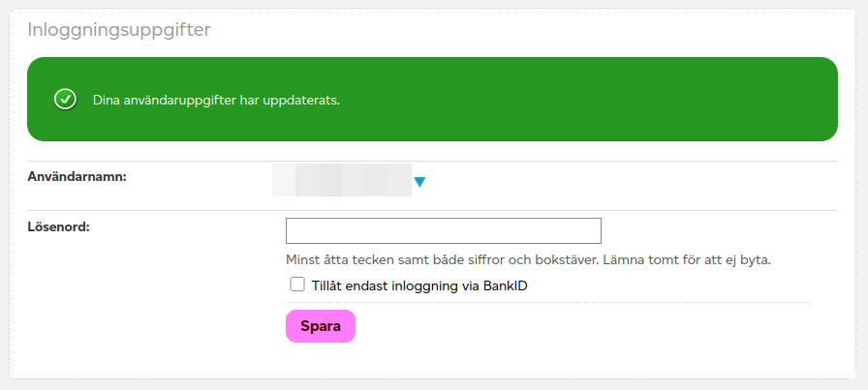Save login details with Spara
This screenshot has width=868, height=390.
pos(321,326)
